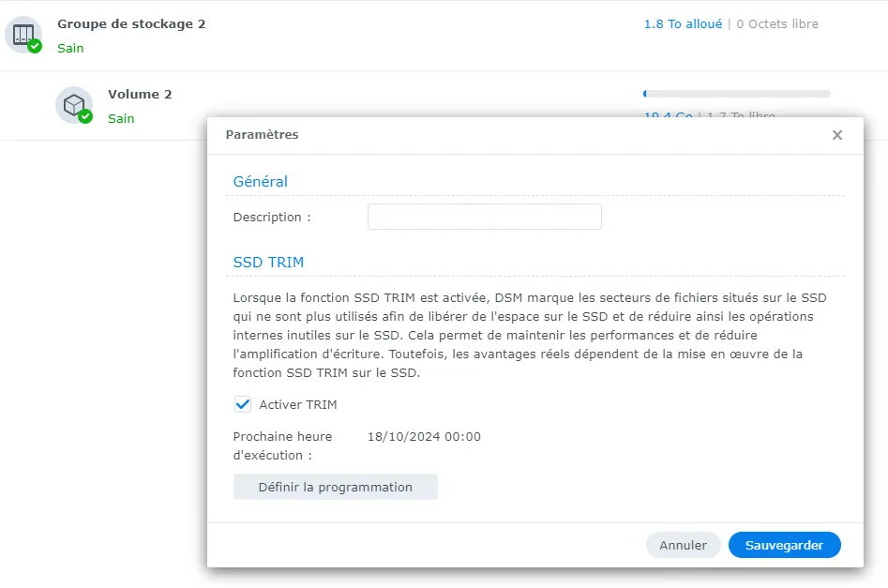This screenshot has width=888, height=588.
Task: Close the Paramètres dialog with the X
Action: point(836,135)
